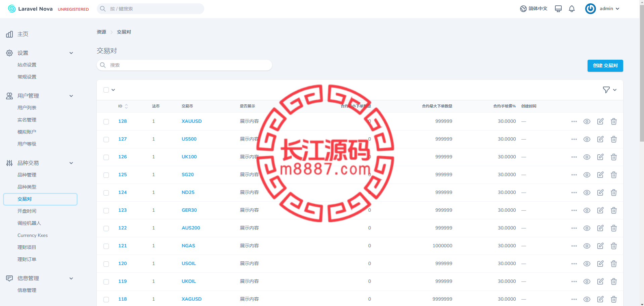The height and width of the screenshot is (306, 644).
Task: Open the XAUUSD trading pair link
Action: 191,121
